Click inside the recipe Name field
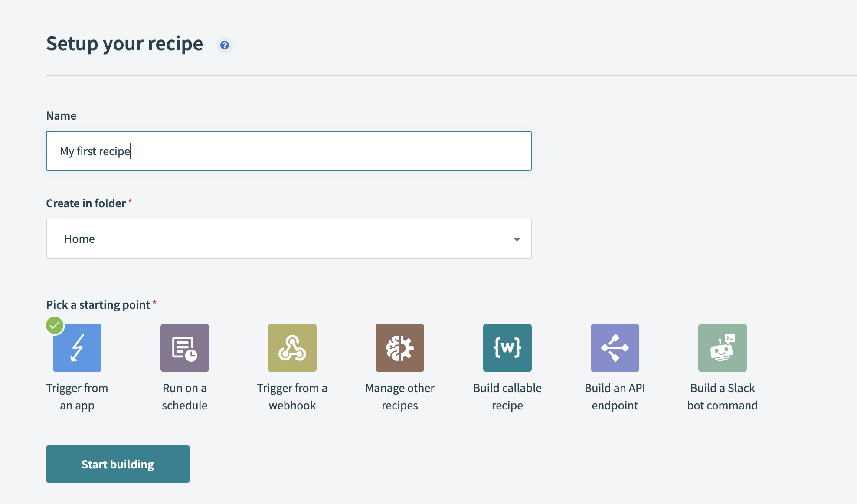Screen dimensions: 857x504 [288, 151]
